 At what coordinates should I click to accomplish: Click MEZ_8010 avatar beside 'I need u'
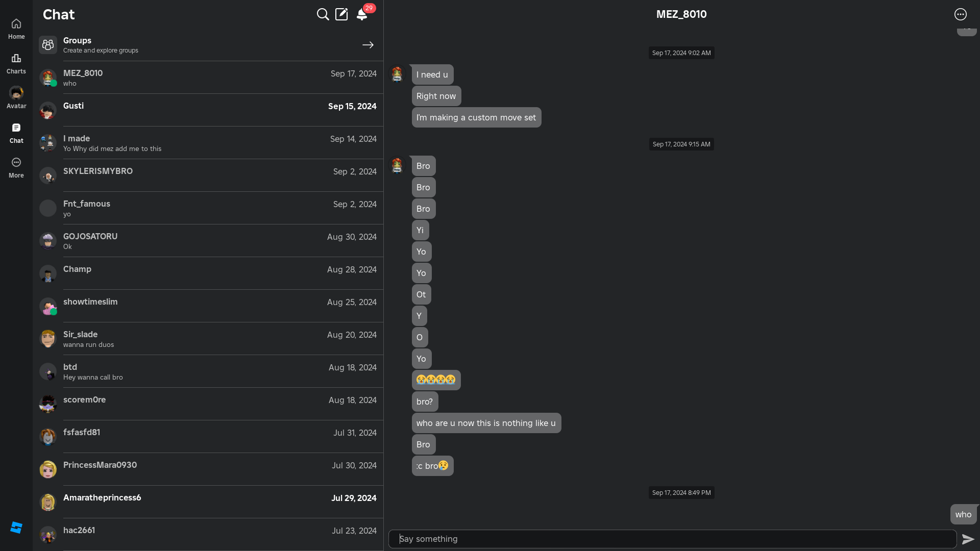[x=397, y=74]
